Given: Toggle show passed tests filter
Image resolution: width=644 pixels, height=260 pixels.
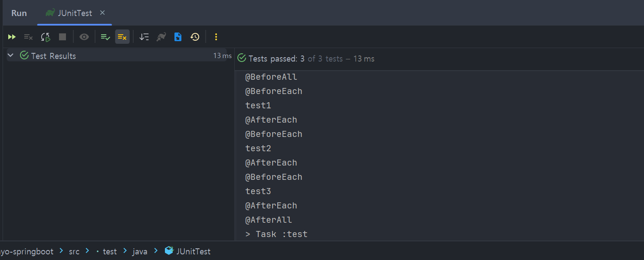Looking at the screenshot, I should point(105,37).
